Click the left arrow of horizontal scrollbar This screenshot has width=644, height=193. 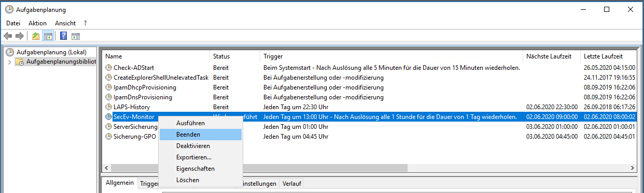pos(106,168)
